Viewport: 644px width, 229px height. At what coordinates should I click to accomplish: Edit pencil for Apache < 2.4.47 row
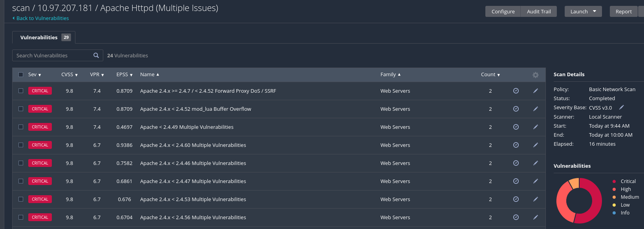click(x=535, y=181)
